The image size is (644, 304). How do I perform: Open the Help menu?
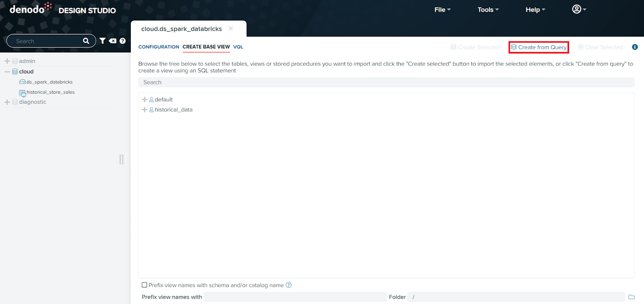(x=535, y=10)
